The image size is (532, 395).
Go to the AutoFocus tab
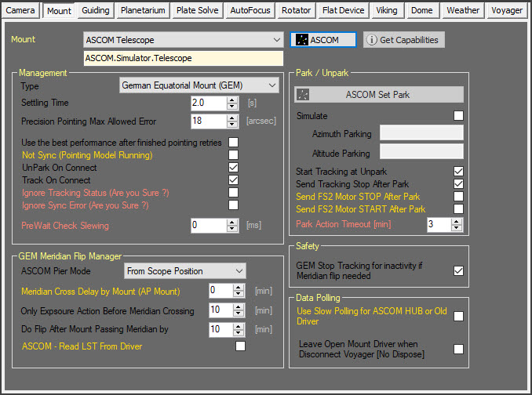tap(250, 10)
